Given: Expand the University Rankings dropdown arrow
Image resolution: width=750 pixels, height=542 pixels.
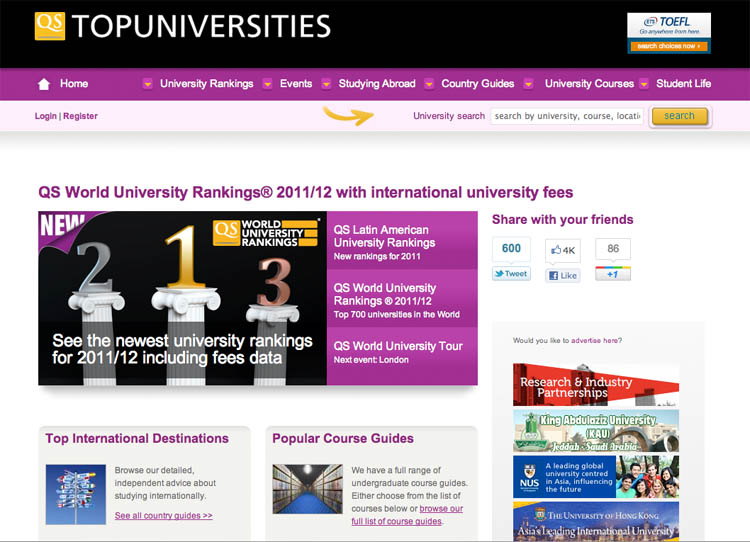Looking at the screenshot, I should tap(147, 84).
